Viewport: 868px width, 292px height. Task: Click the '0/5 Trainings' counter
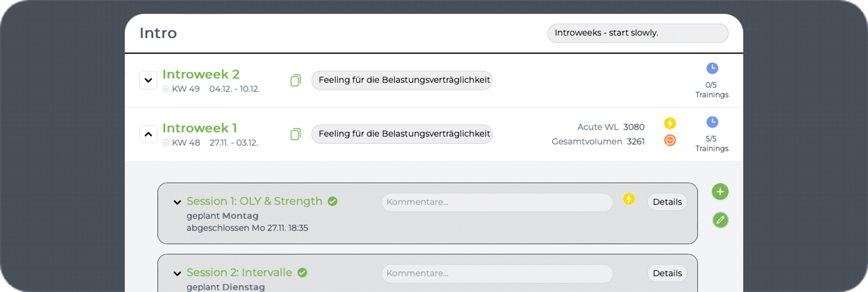coord(712,90)
